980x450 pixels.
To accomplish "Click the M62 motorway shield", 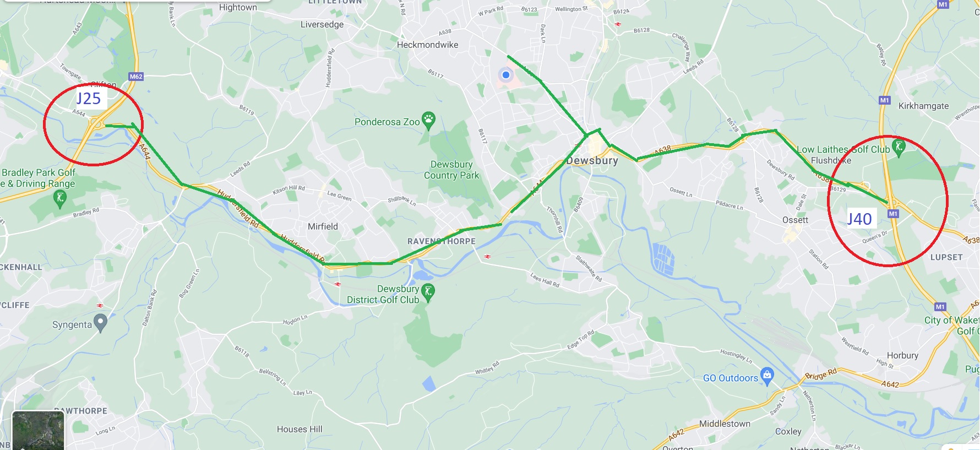I will [x=136, y=77].
